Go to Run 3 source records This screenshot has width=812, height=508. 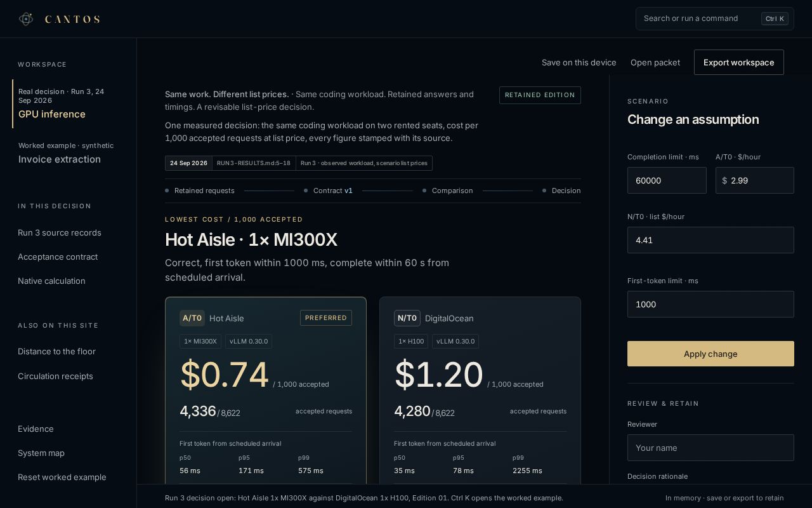[60, 232]
